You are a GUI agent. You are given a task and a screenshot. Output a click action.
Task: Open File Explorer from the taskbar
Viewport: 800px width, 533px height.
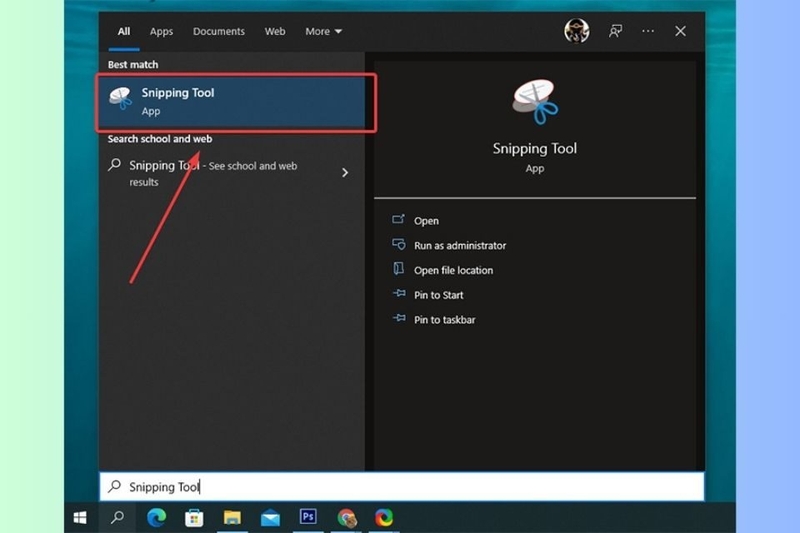point(232,518)
